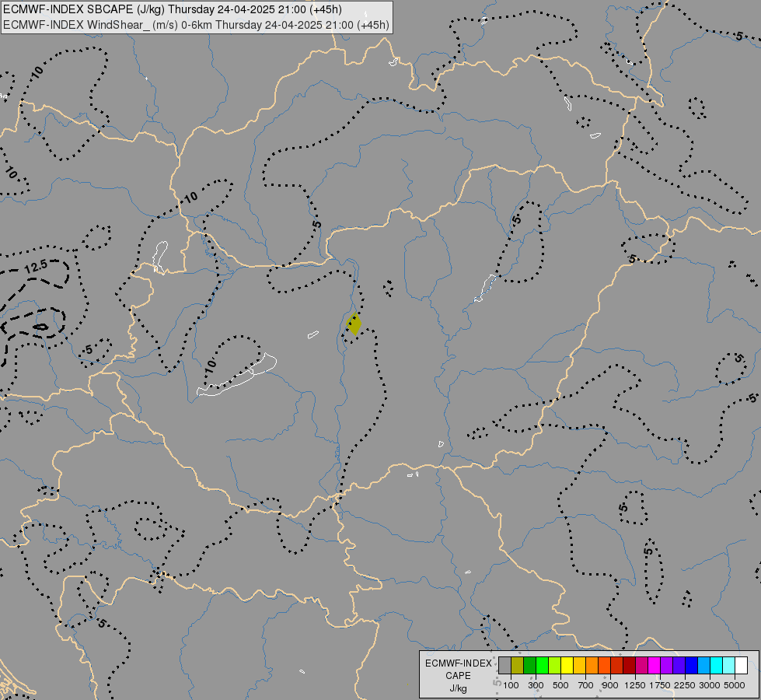This screenshot has width=761, height=700.
Task: Click the legend value 700
Action: [x=586, y=685]
